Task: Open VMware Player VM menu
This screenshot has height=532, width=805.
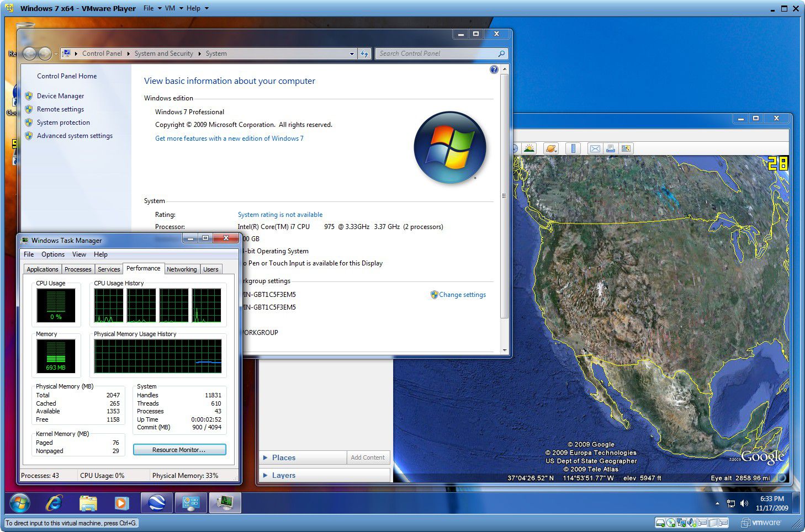Action: pyautogui.click(x=173, y=8)
